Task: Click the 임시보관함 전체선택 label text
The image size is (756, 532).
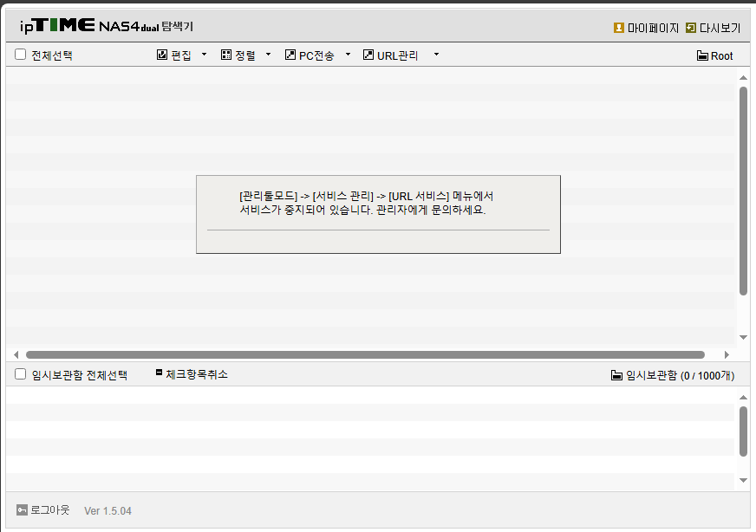Action: click(80, 375)
